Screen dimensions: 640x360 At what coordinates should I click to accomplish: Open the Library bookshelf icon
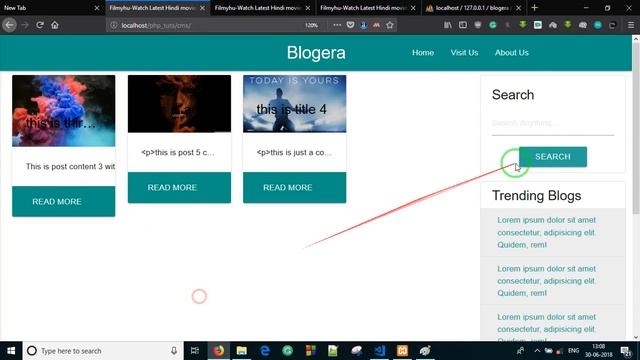448,25
